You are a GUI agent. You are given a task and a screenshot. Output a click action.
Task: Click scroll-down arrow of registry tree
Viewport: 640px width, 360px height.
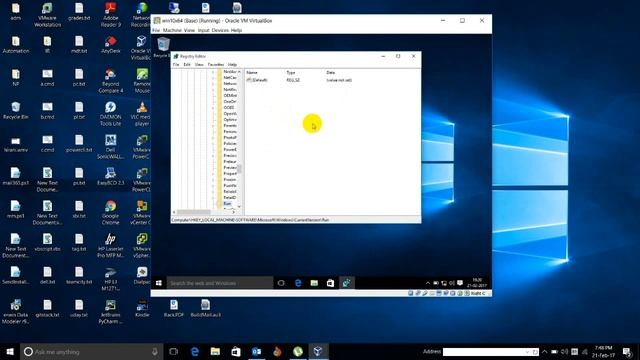[x=240, y=207]
